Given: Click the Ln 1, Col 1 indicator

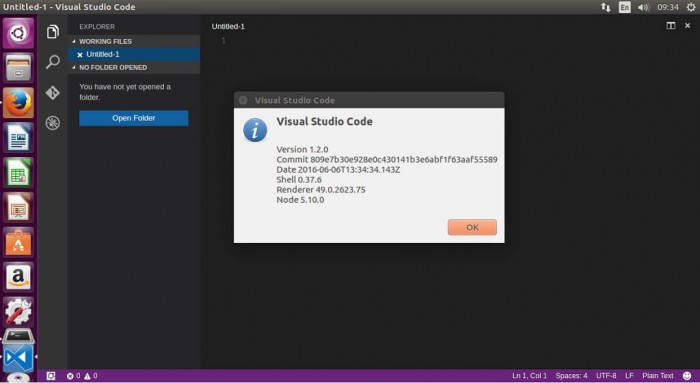Looking at the screenshot, I should (529, 376).
